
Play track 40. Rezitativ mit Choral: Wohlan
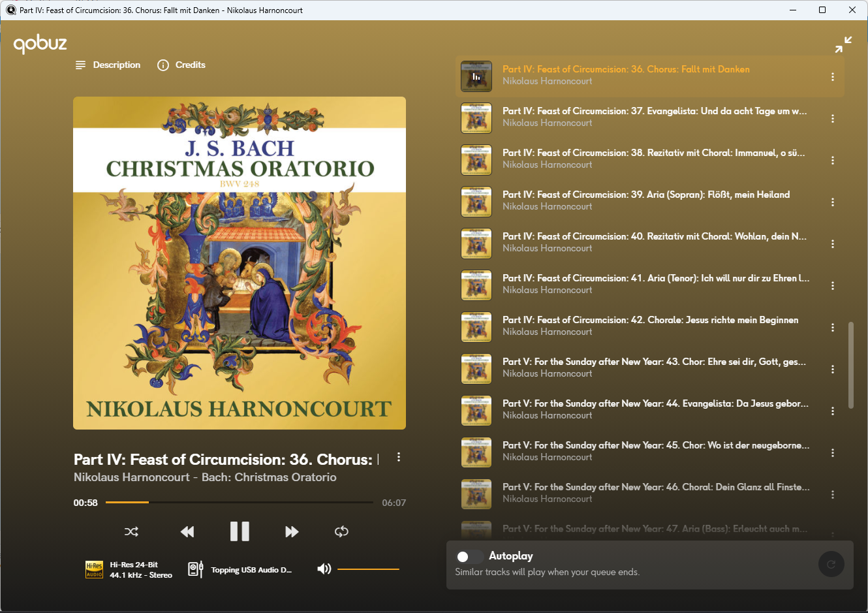coord(655,236)
